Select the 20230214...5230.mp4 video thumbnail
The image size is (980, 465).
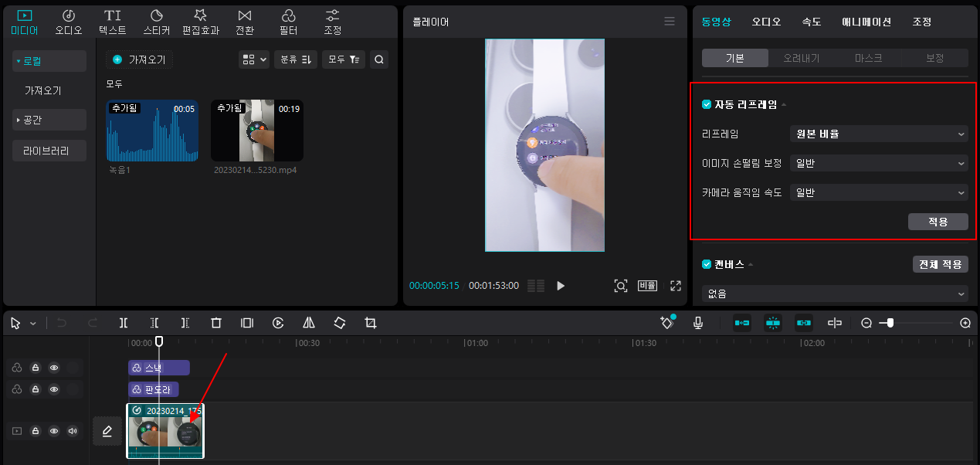tap(256, 131)
